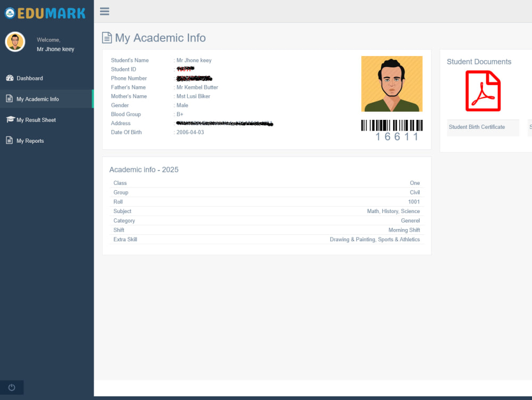
Task: Click the Mr Jhone keey sidebar name
Action: pyautogui.click(x=55, y=49)
